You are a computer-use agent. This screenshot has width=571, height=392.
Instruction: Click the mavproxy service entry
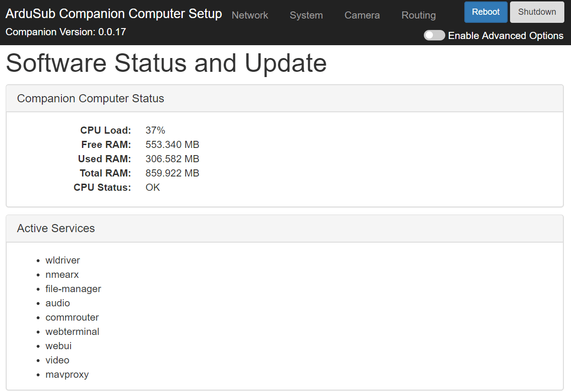[67, 374]
